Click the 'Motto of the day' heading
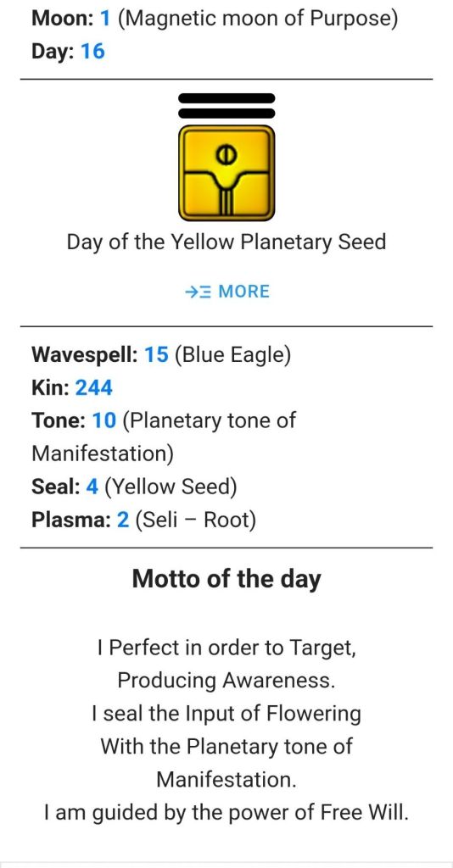Viewport: 453px width, 868px height. [226, 578]
